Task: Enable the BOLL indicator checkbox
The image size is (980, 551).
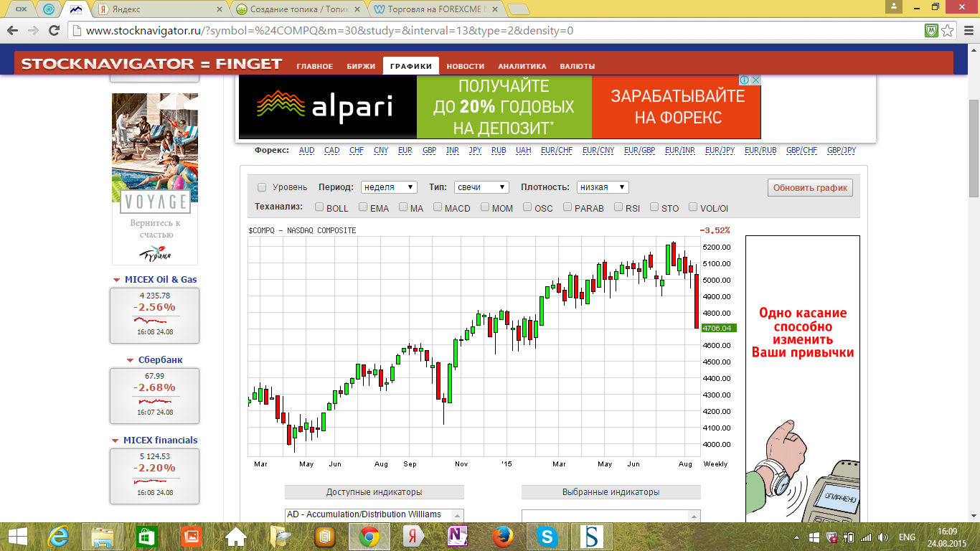Action: (x=319, y=207)
